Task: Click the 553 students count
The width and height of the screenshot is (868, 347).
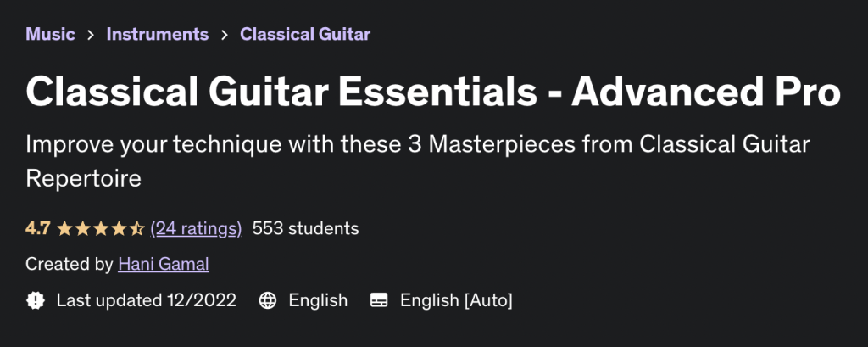Action: tap(305, 228)
